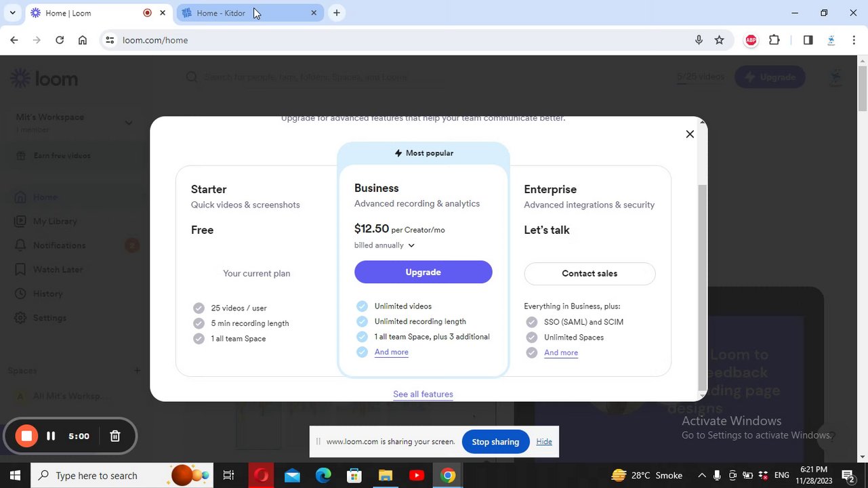868x488 pixels.
Task: Open the clock showing 6:21 PM
Action: 813,475
